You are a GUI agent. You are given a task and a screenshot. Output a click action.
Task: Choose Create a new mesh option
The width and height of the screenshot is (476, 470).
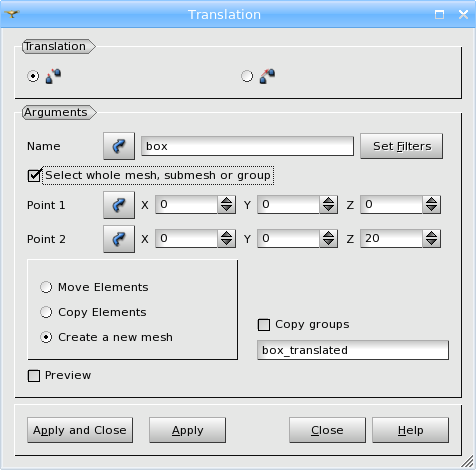tap(46, 337)
